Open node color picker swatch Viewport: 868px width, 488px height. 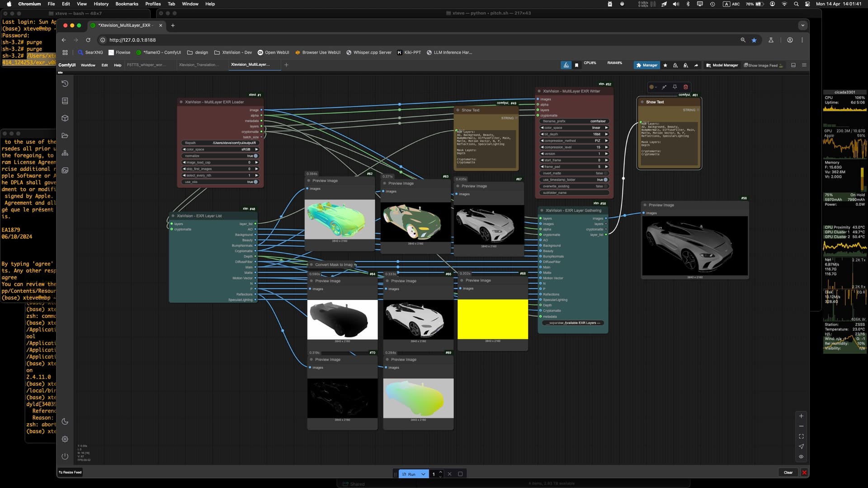point(652,87)
